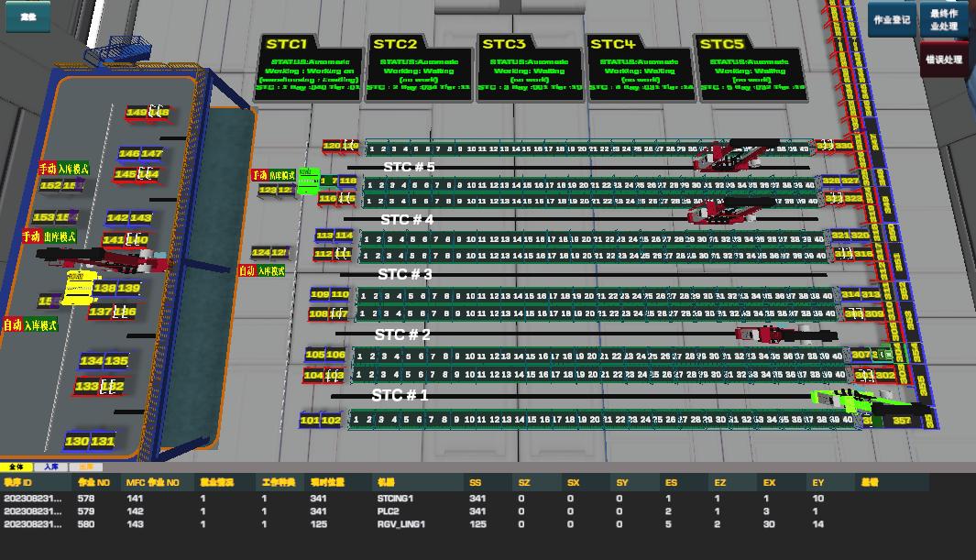The width and height of the screenshot is (976, 560).
Task: Select outbound station 320
Action: coord(860,236)
